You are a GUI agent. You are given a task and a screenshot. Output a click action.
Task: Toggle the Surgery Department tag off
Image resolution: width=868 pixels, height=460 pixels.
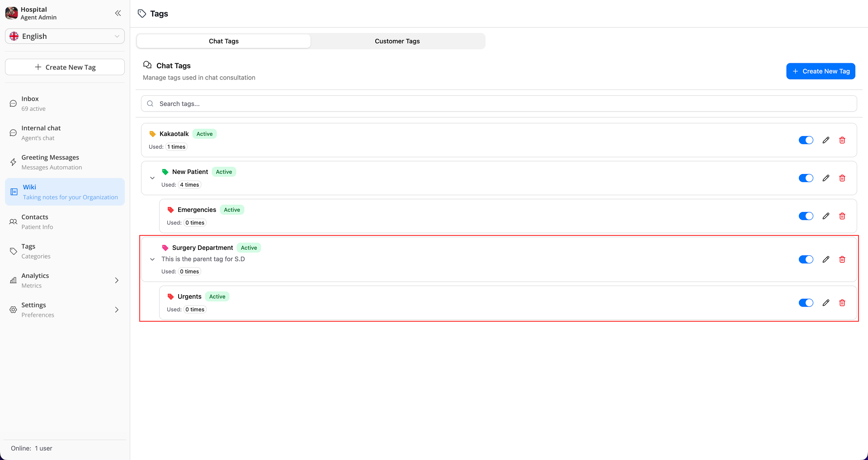tap(806, 259)
